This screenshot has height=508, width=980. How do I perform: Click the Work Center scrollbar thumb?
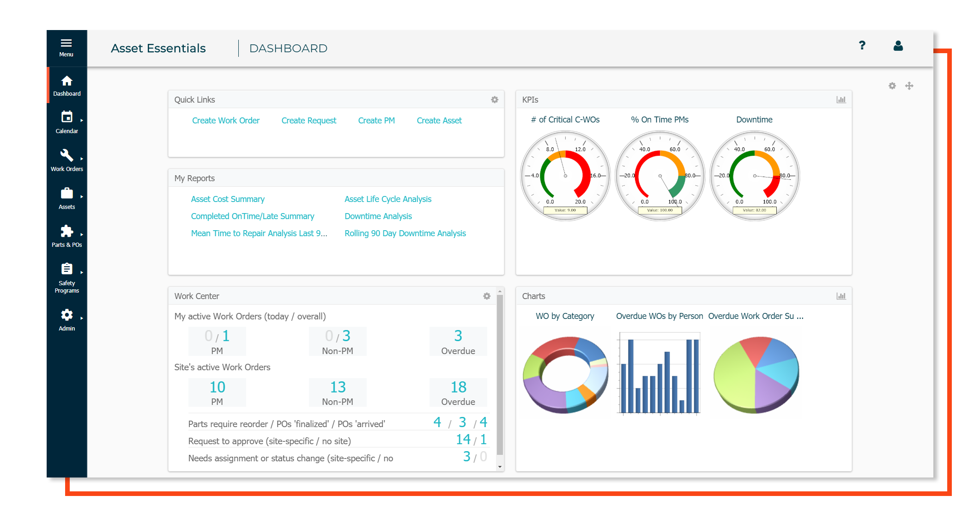(500, 375)
